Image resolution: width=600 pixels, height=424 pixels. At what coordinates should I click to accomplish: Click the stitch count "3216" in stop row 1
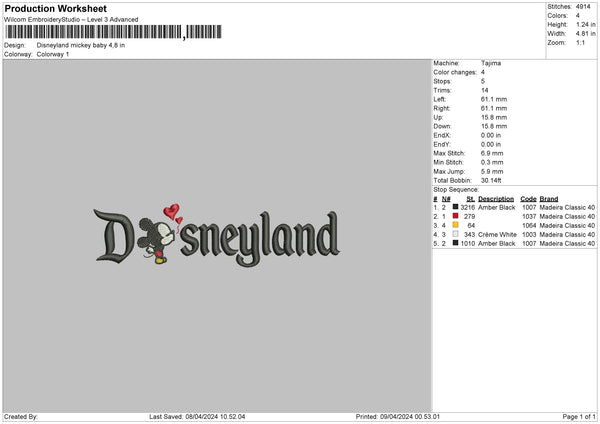468,207
